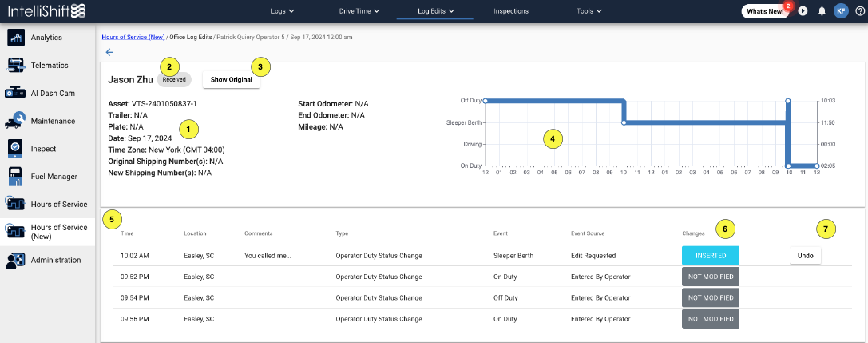Viewport: 868px width, 343px height.
Task: Select the Maintenance sidebar label
Action: click(54, 121)
